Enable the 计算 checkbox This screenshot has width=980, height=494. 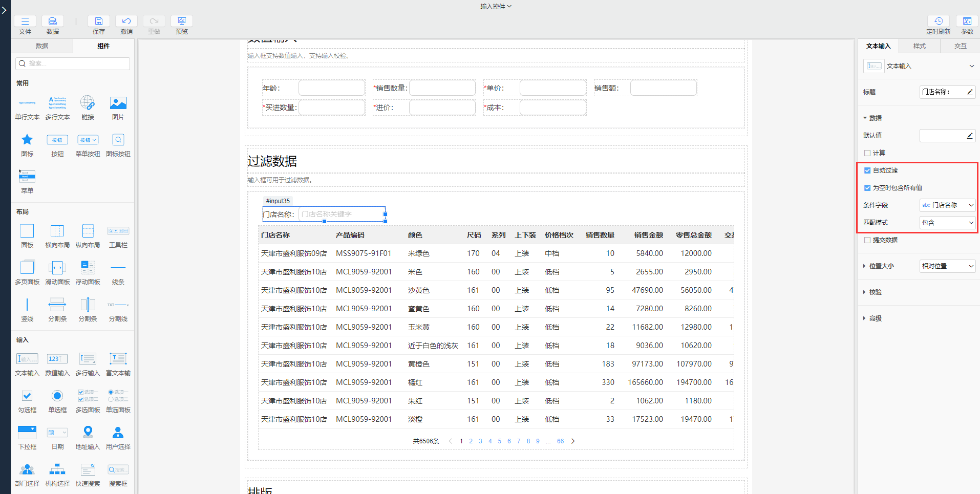pyautogui.click(x=867, y=153)
